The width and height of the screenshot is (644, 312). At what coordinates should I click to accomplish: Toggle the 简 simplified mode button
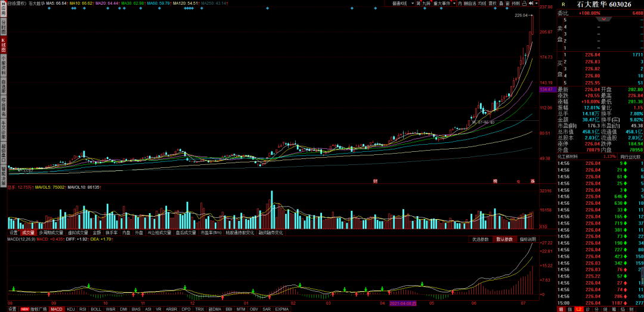click(419, 4)
